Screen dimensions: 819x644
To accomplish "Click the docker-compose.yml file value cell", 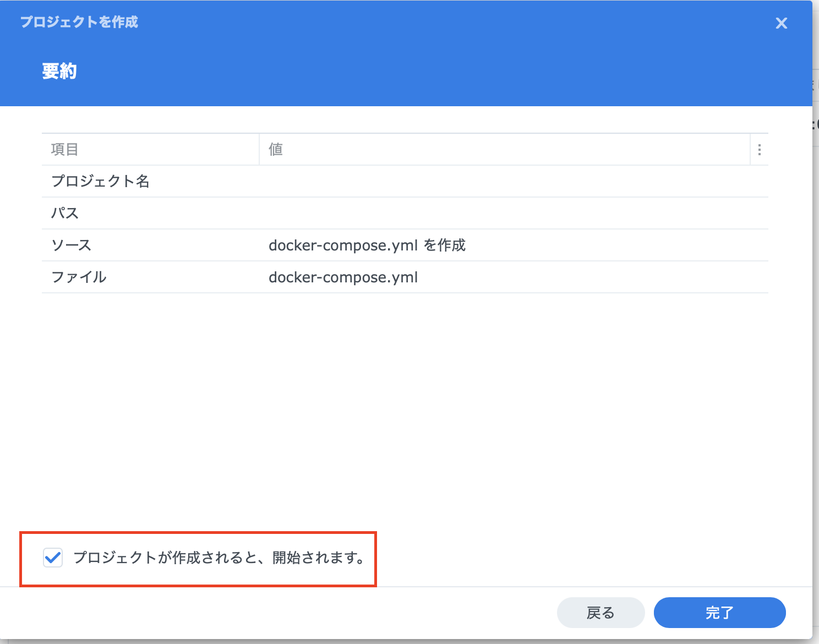I will 343,277.
